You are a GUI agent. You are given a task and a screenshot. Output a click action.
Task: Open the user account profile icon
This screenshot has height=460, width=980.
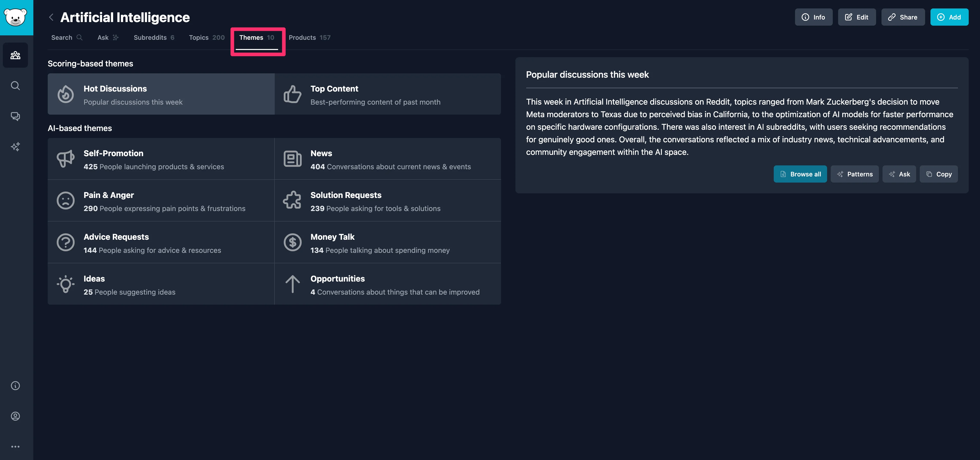click(x=16, y=416)
